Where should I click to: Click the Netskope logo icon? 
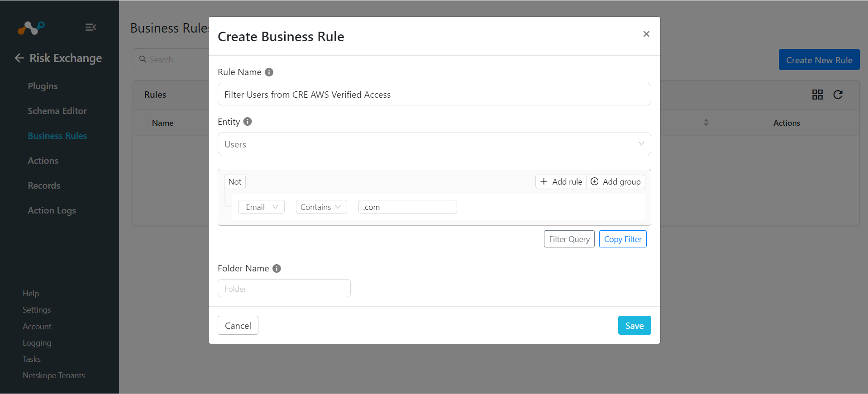31,28
